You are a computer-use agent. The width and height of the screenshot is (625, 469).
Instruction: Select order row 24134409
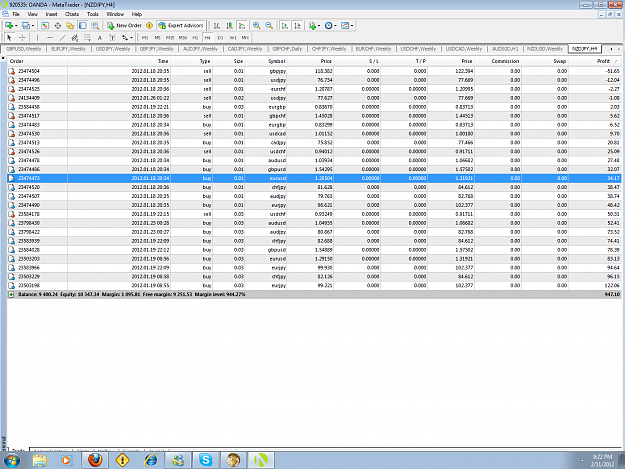pos(314,98)
